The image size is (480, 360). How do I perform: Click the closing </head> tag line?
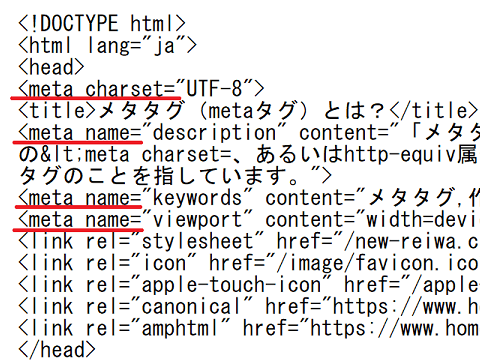[57, 350]
